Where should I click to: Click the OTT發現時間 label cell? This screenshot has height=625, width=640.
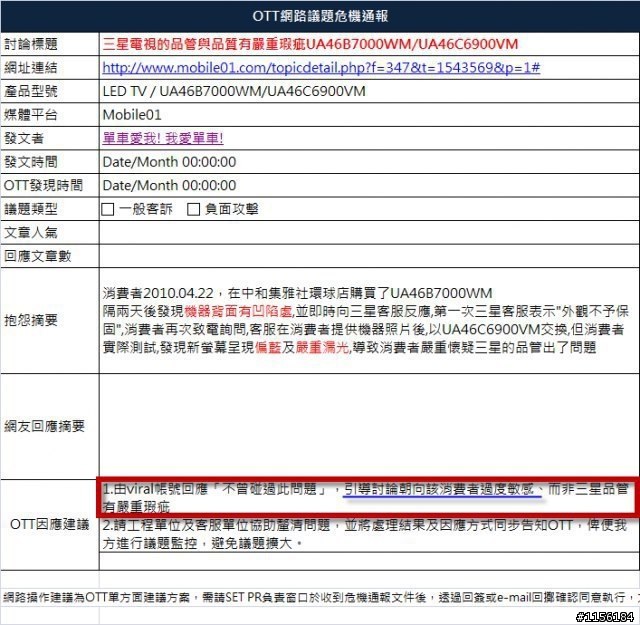tap(50, 186)
